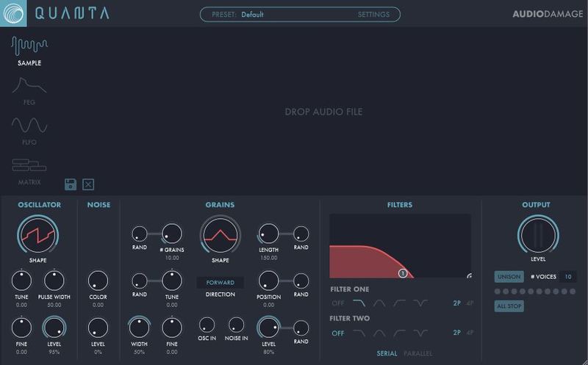Click the Oscillator TUNE knob
Viewport: 588px width, 365px height.
click(21, 281)
